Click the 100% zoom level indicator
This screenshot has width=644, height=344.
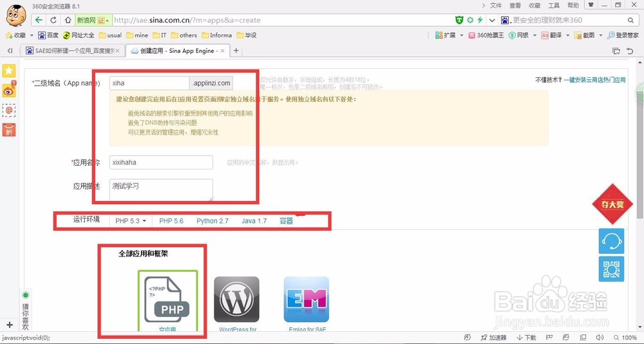pos(626,338)
